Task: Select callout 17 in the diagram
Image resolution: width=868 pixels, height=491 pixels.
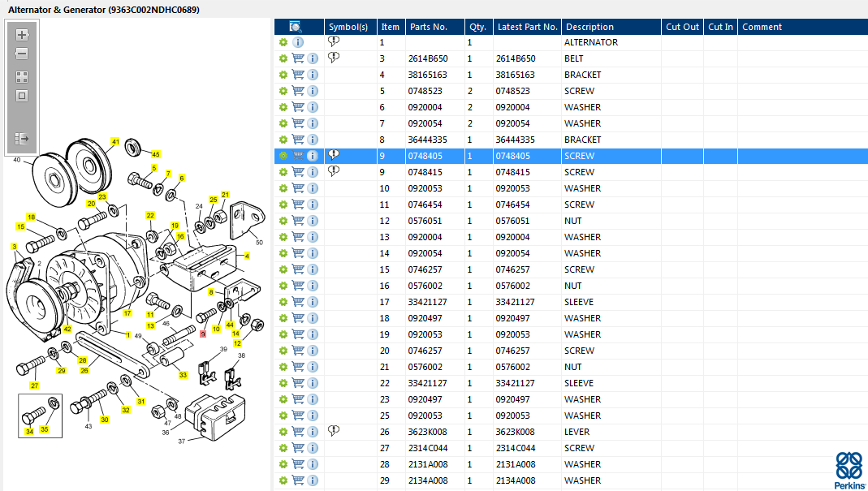Action: point(127,312)
